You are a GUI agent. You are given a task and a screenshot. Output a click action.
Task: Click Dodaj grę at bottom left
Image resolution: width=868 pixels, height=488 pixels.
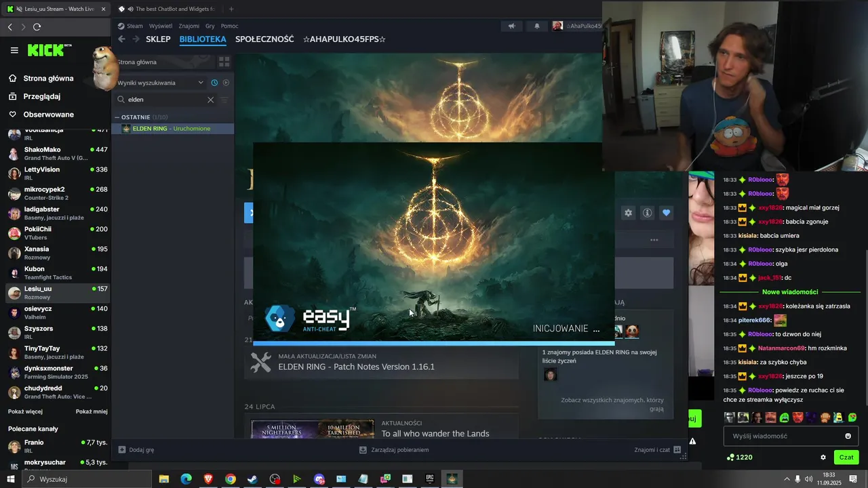point(136,449)
